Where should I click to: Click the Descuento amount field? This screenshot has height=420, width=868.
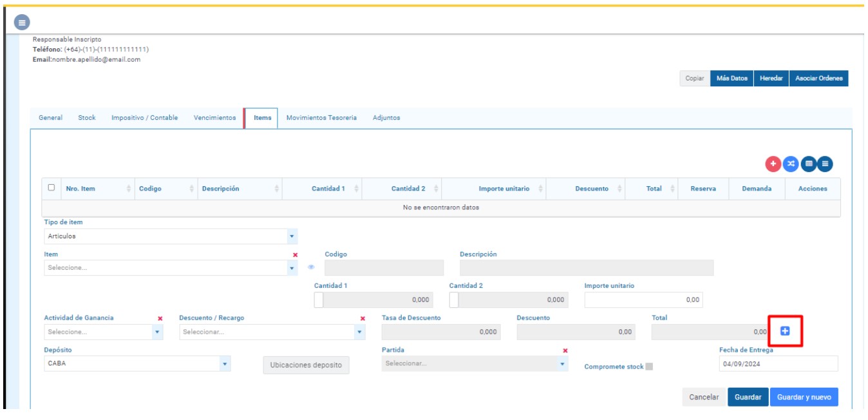point(576,332)
